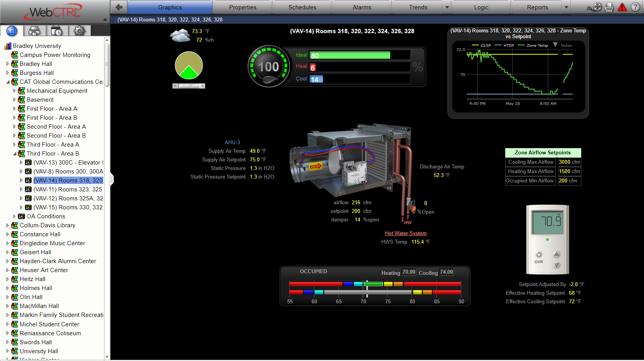This screenshot has width=644, height=361.
Task: Open Help with the question mark icon
Action: tap(635, 7)
